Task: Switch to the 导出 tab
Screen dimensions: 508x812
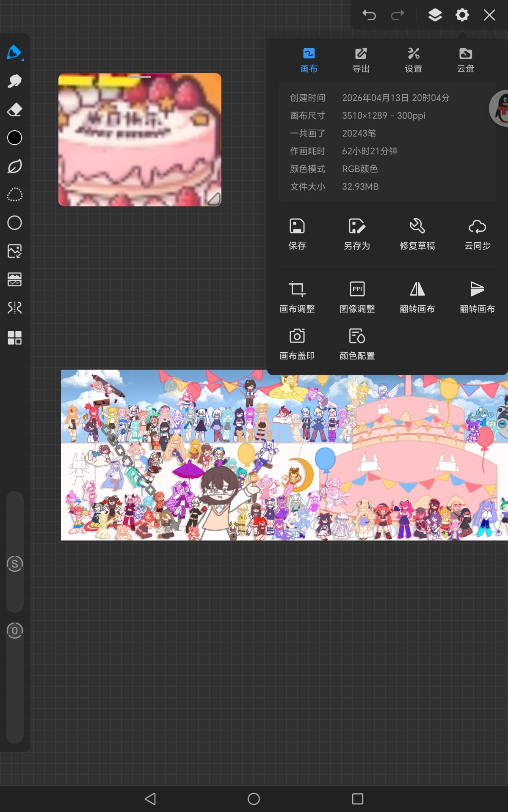Action: point(361,60)
